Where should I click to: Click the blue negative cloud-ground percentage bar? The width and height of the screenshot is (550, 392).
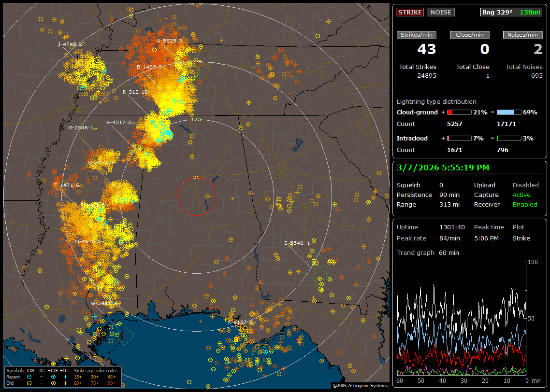(508, 112)
